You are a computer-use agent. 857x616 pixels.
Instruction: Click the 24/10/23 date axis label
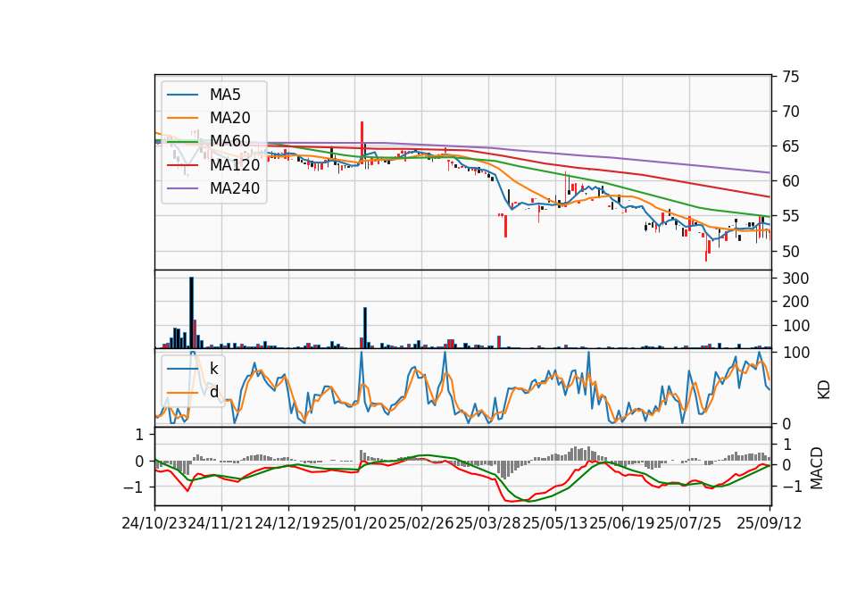pyautogui.click(x=154, y=523)
